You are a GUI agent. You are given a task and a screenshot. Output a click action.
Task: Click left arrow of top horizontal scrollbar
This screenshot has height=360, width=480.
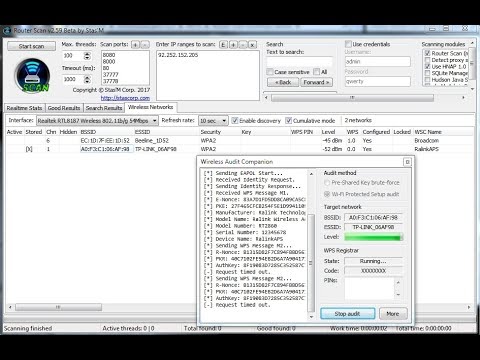pos(266,98)
